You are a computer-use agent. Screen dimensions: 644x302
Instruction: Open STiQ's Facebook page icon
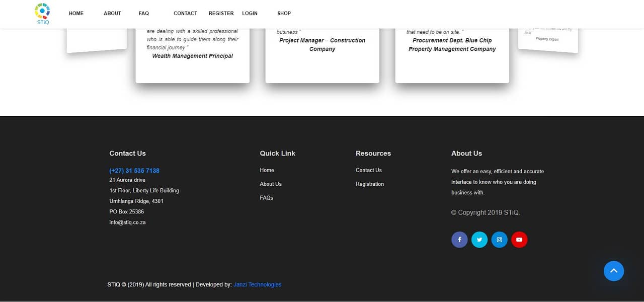(459, 240)
